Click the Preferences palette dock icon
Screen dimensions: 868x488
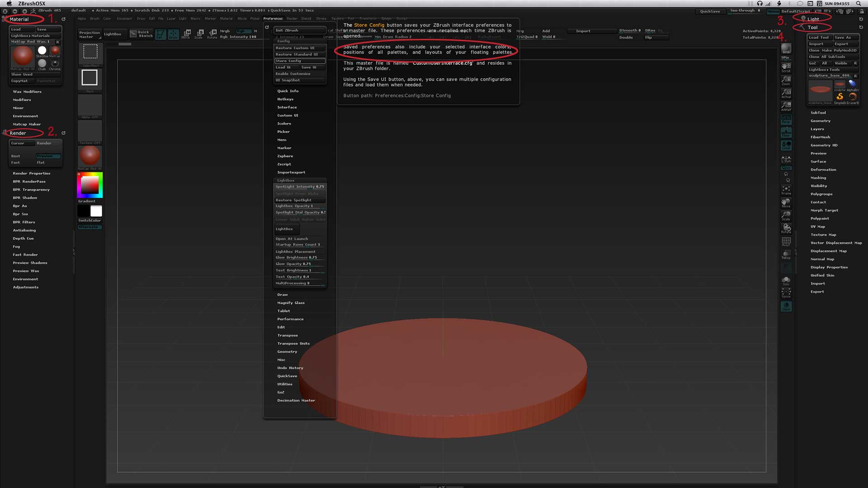pos(267,28)
